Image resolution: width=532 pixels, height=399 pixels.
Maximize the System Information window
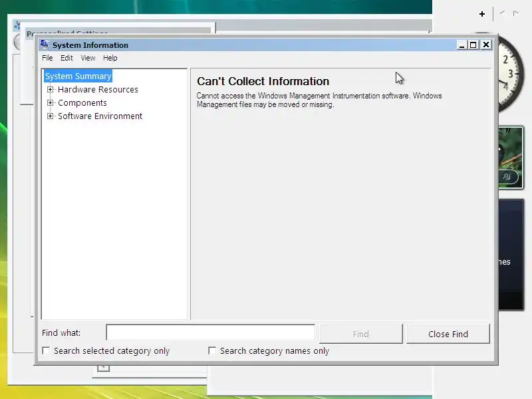pyautogui.click(x=473, y=45)
